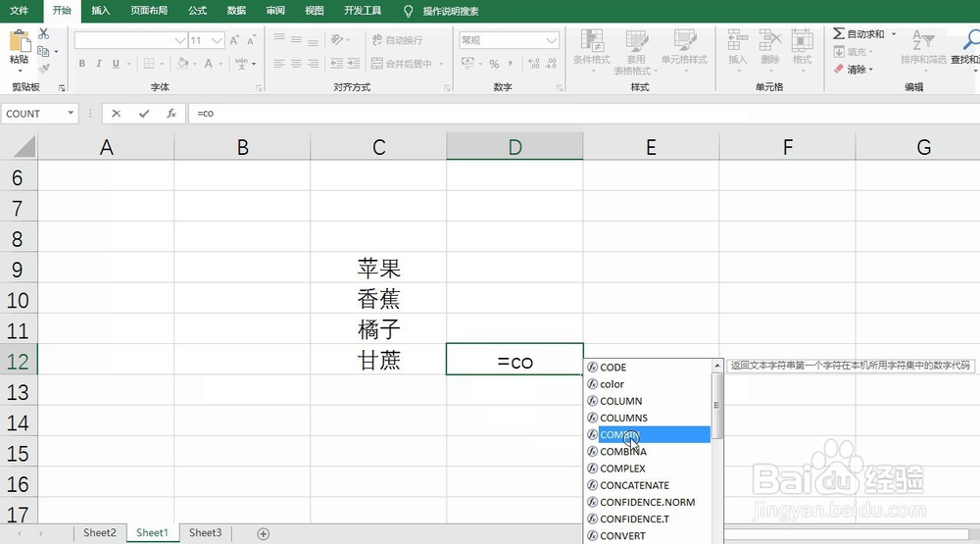Click the increase decimal places icon
The image size is (980, 544).
(x=534, y=64)
